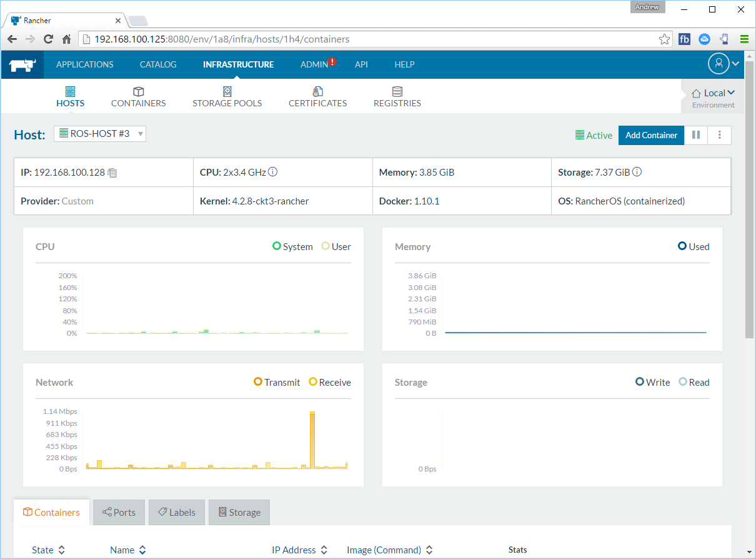756x559 pixels.
Task: Expand the Local environment dropdown
Action: [714, 93]
